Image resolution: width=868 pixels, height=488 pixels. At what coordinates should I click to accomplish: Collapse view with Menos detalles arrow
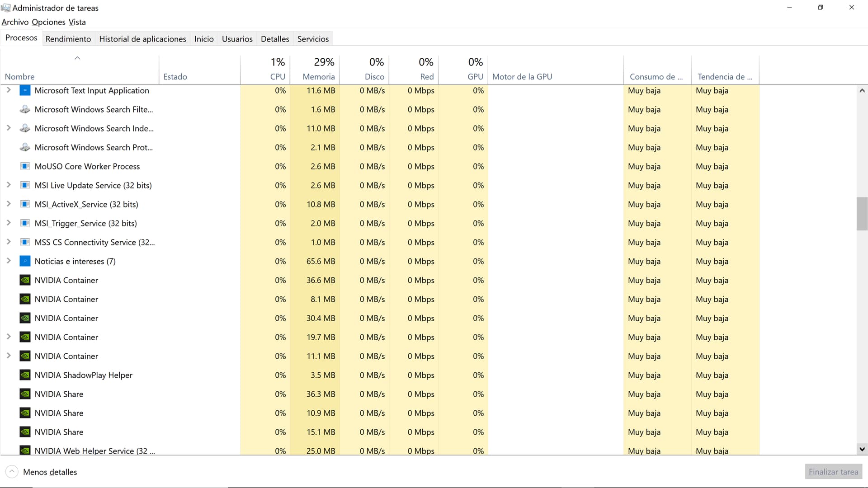(x=12, y=472)
